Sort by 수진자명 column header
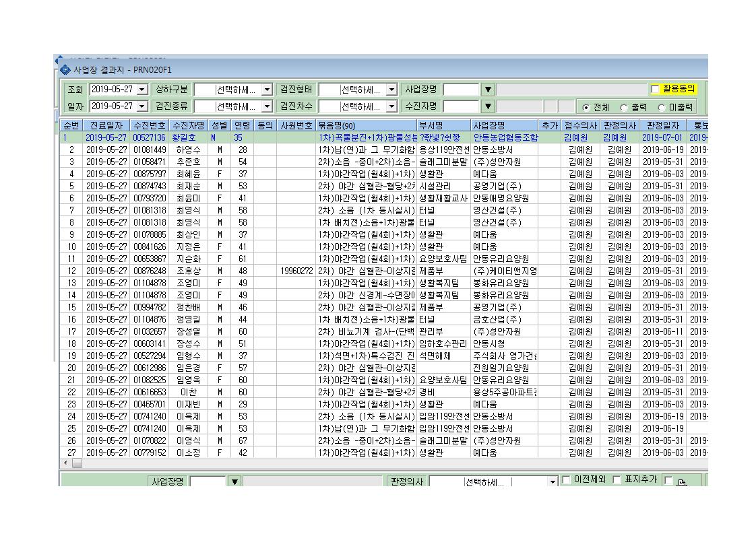Image resolution: width=756 pixels, height=534 pixels. click(x=189, y=125)
